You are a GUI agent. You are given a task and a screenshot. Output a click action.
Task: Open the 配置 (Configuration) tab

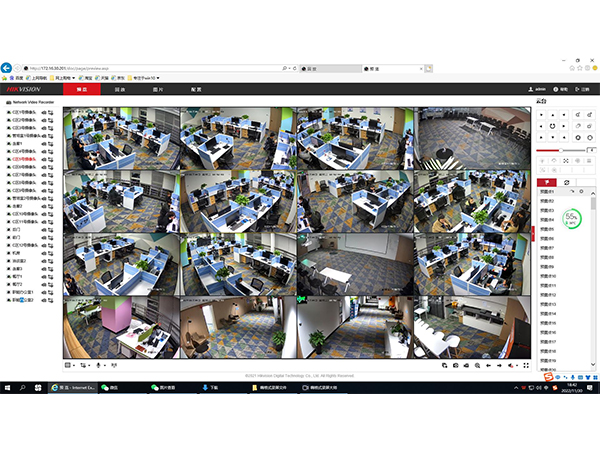pyautogui.click(x=196, y=90)
